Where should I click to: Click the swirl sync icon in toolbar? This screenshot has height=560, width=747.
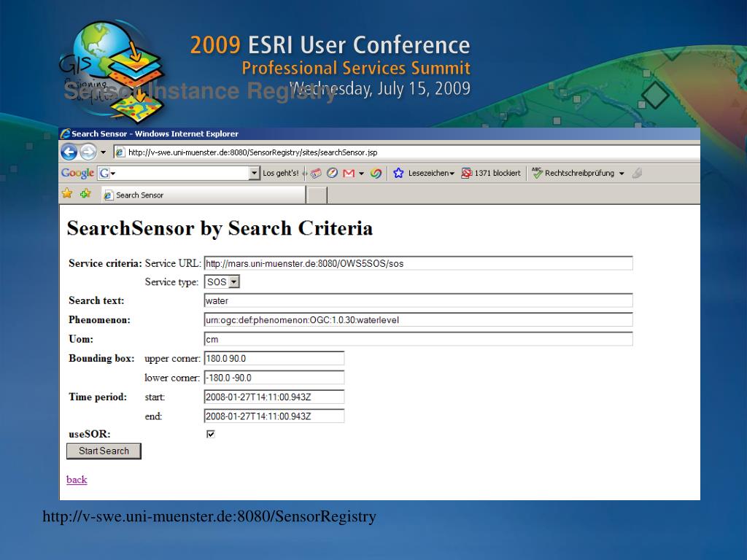click(376, 174)
